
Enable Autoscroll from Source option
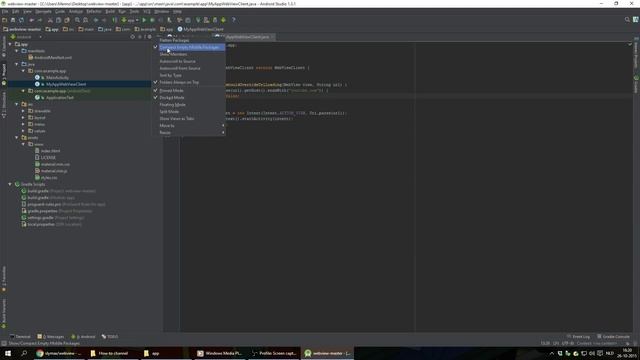pyautogui.click(x=189, y=68)
